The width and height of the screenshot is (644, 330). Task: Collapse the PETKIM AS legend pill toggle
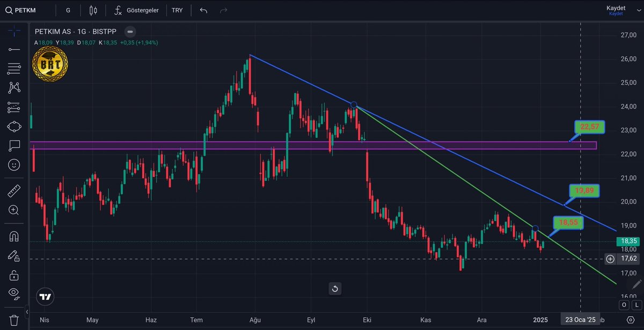(x=129, y=32)
